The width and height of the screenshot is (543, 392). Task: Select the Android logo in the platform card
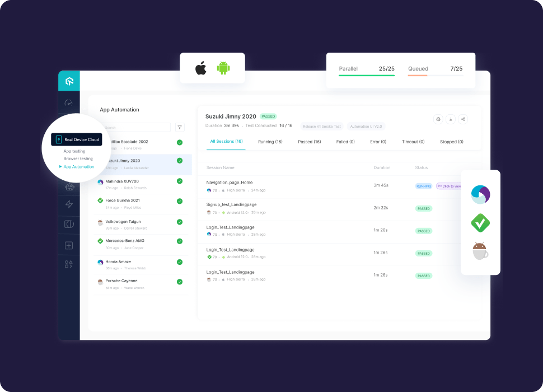pos(224,68)
